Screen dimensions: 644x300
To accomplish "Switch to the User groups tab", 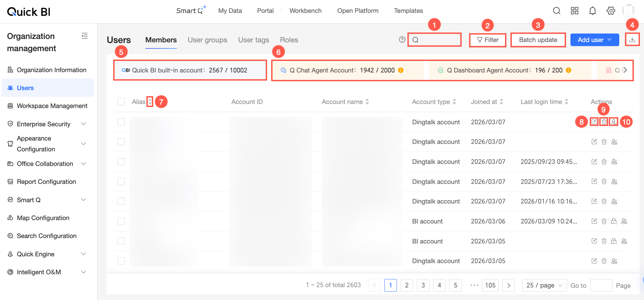I will (x=207, y=40).
